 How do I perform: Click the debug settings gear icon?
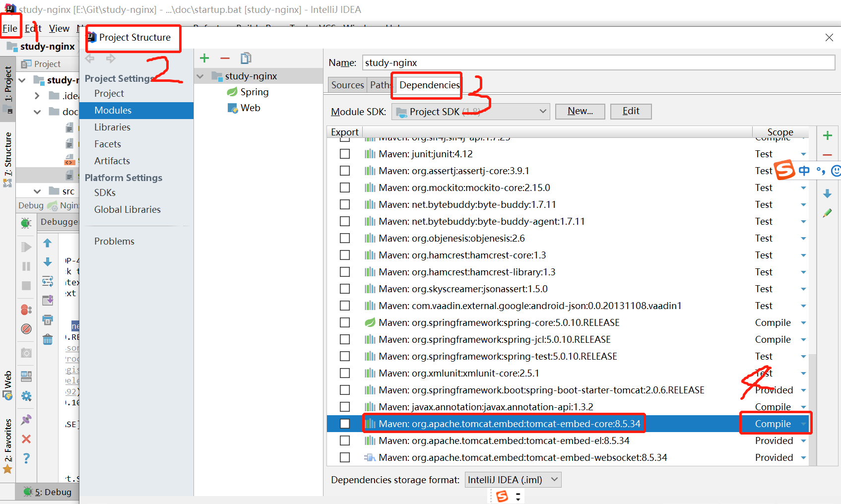[x=26, y=396]
